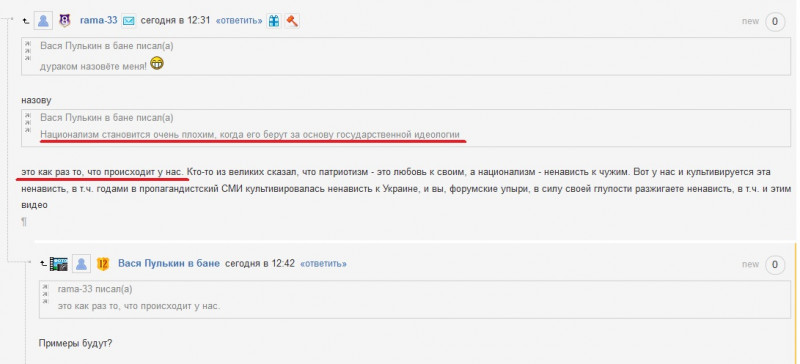Open rama-33's user avatar icon
The width and height of the screenshot is (800, 364).
[x=44, y=21]
